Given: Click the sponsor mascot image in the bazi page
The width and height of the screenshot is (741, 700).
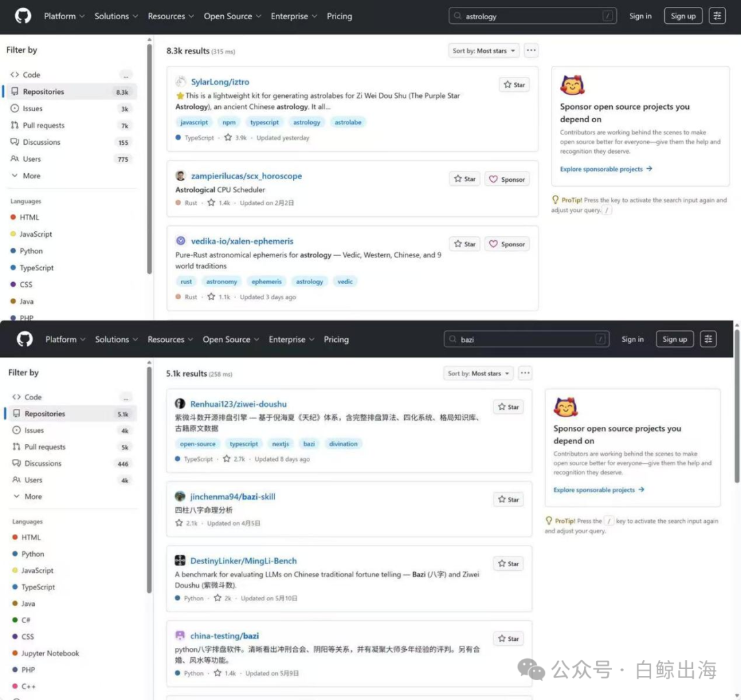Looking at the screenshot, I should (565, 407).
